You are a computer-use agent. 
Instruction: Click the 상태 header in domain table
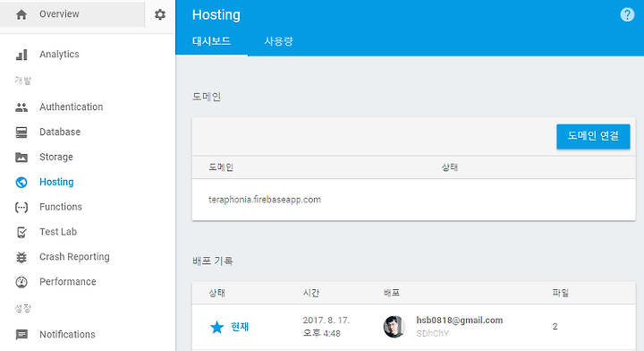coord(450,167)
